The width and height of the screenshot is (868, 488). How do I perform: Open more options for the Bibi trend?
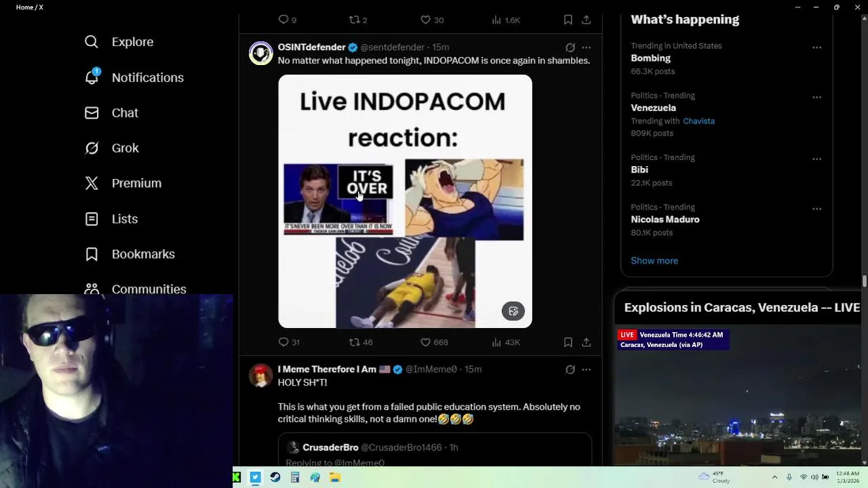[x=816, y=159]
